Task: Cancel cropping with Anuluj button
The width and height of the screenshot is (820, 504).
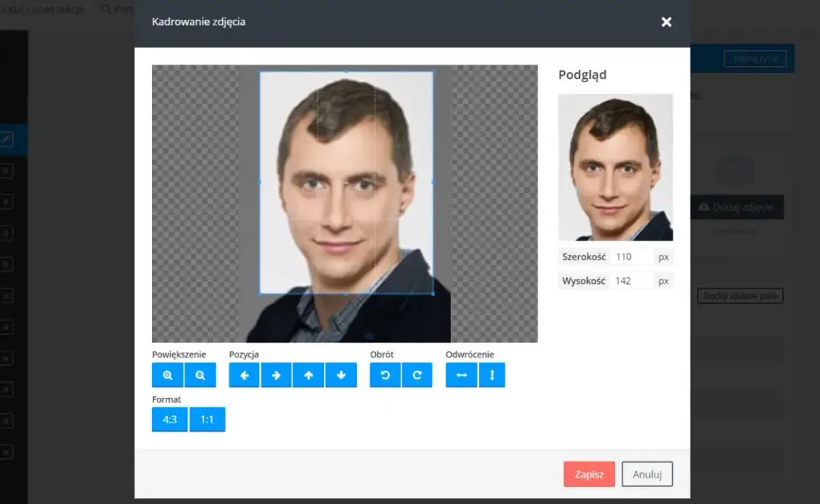Action: 647,474
